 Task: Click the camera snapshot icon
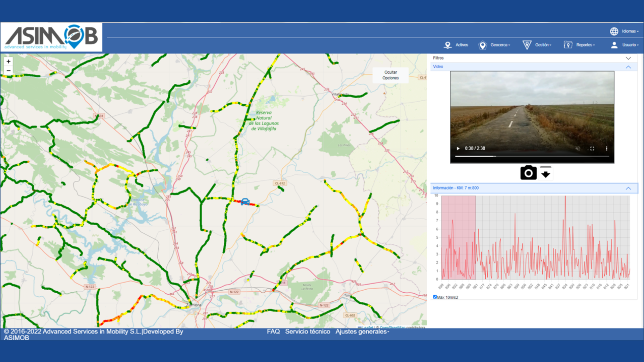click(x=528, y=173)
